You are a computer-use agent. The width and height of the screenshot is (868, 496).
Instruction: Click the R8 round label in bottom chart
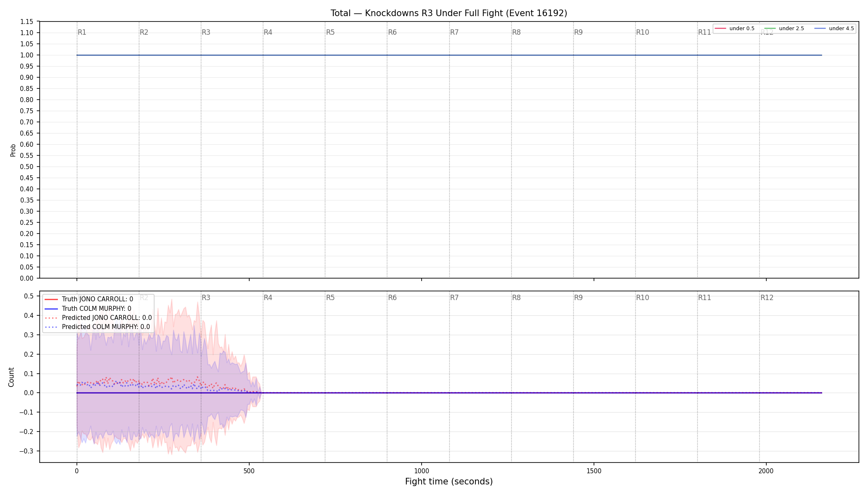516,298
